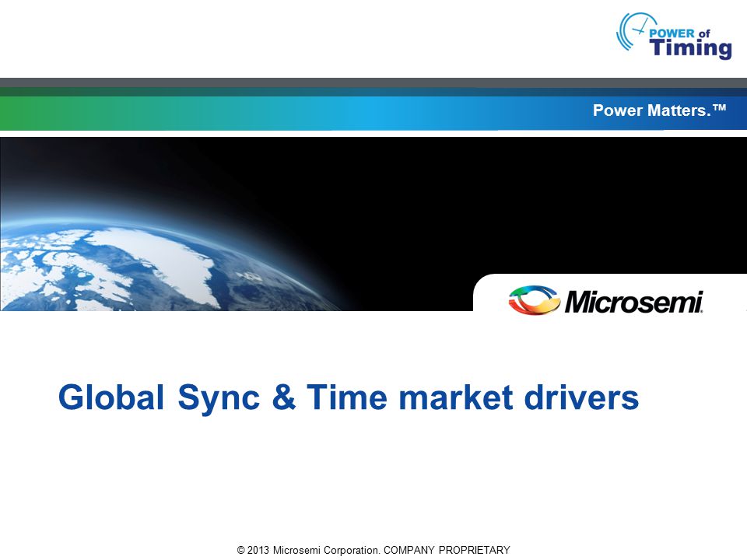Click the Power of Timing logo

(674, 36)
